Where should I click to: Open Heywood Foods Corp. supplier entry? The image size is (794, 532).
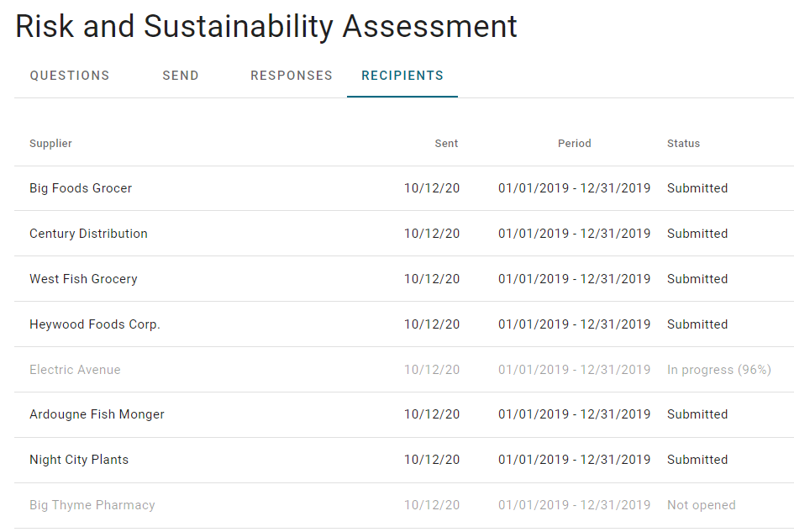pos(404,324)
